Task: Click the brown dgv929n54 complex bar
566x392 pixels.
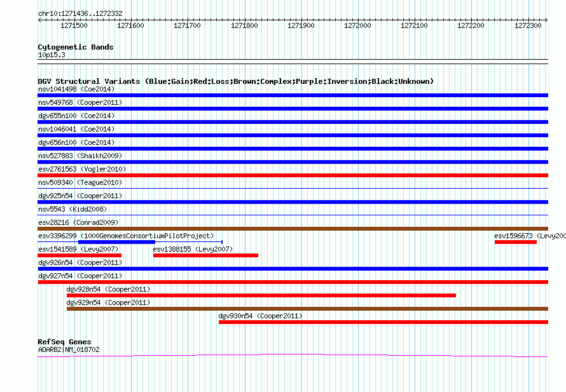Action: tap(308, 309)
